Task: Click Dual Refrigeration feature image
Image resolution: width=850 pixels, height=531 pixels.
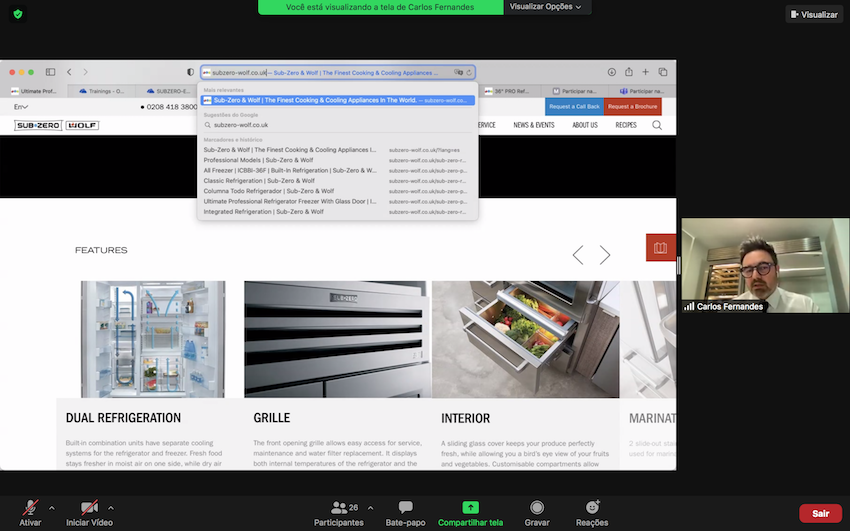Action: click(x=153, y=339)
